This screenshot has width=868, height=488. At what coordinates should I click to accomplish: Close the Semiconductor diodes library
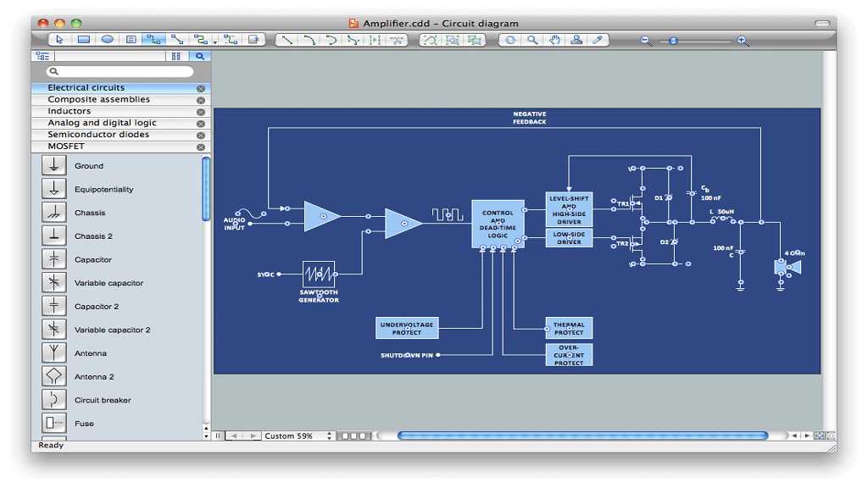[x=201, y=136]
